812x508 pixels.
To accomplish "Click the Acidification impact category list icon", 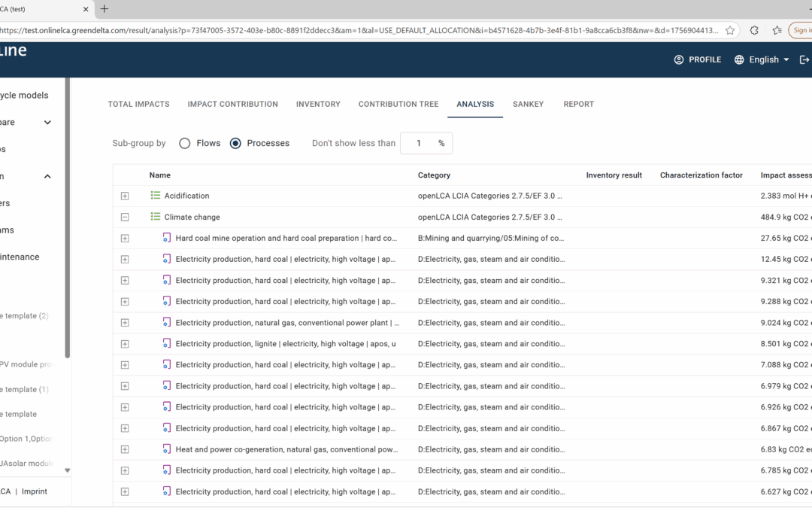I will tap(156, 196).
